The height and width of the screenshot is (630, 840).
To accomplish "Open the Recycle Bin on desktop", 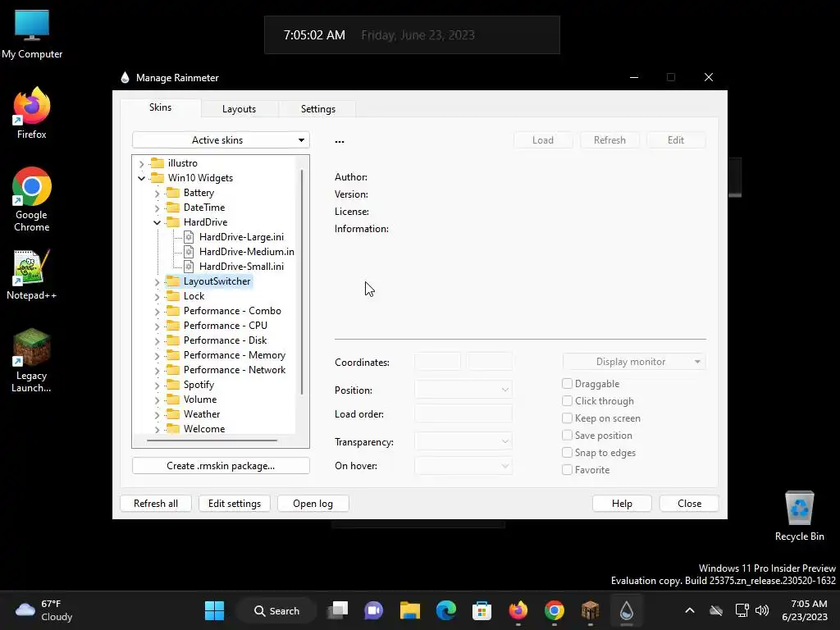I will (799, 515).
